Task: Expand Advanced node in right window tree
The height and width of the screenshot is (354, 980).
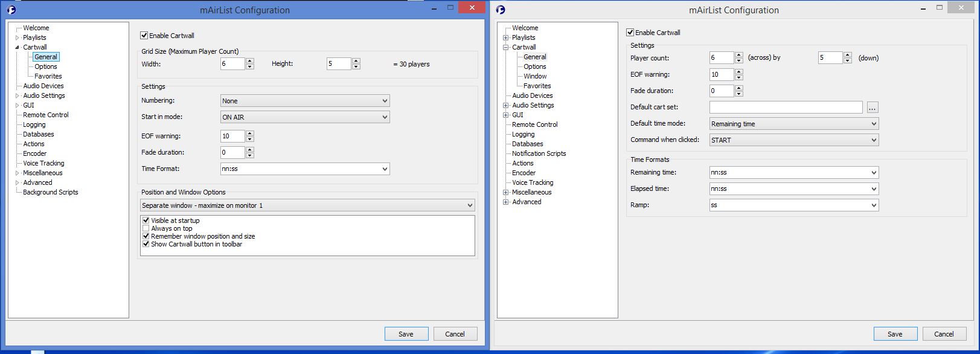Action: [506, 202]
